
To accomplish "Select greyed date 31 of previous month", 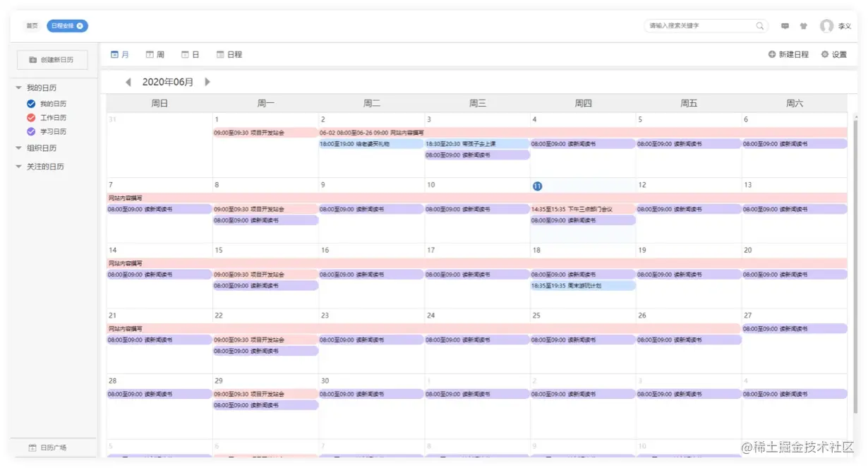I will coord(112,120).
